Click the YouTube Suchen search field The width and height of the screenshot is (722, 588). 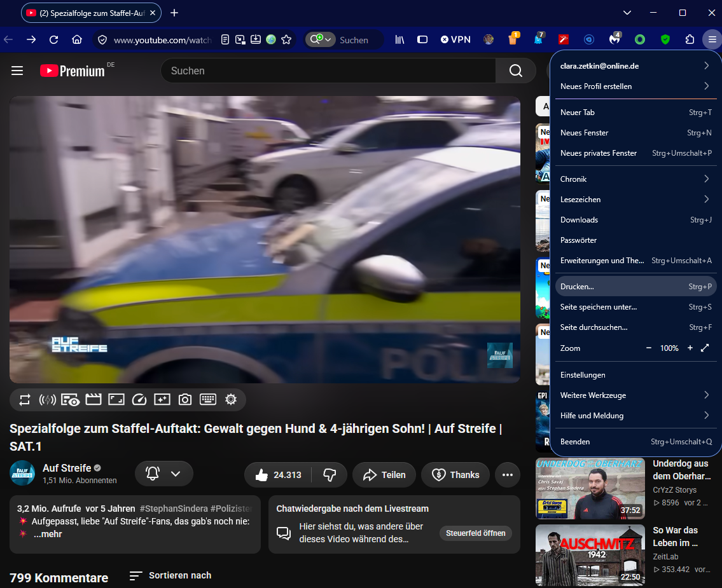[328, 71]
